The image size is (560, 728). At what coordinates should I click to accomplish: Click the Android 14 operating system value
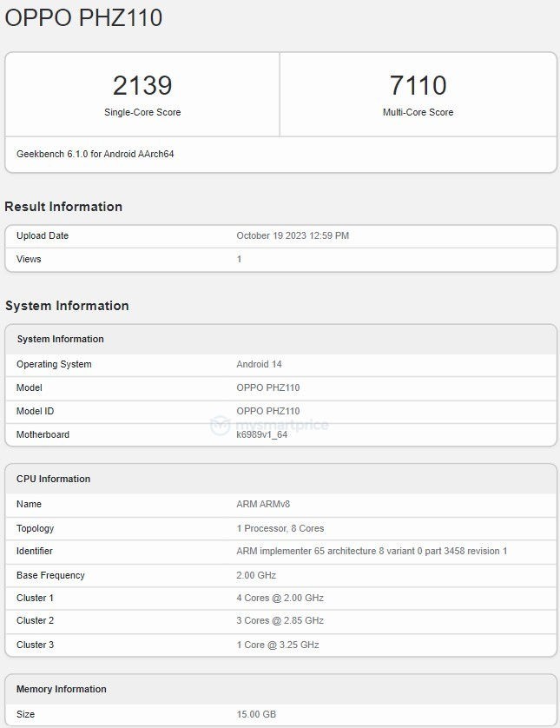point(259,364)
